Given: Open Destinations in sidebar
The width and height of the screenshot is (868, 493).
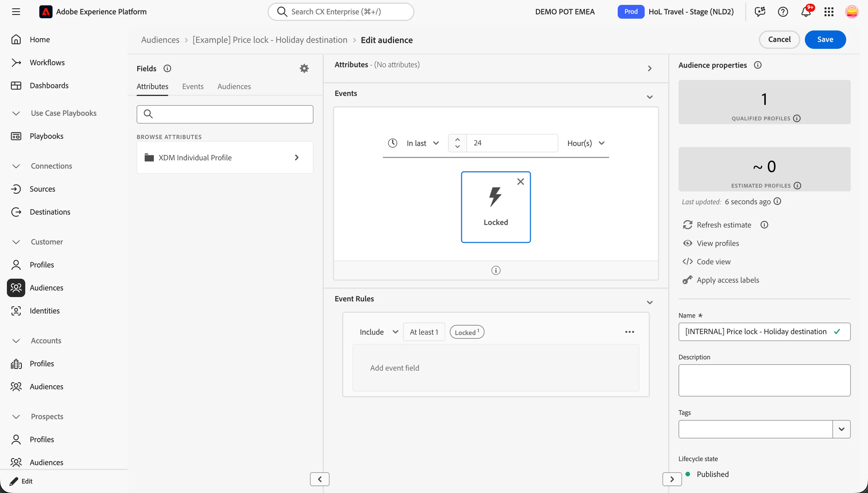Looking at the screenshot, I should pos(50,212).
